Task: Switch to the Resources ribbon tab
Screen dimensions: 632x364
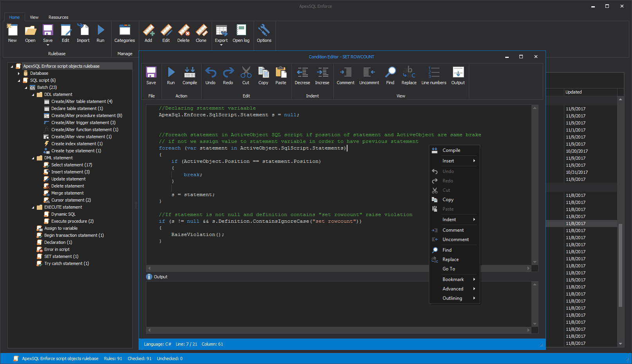Action: coord(58,17)
